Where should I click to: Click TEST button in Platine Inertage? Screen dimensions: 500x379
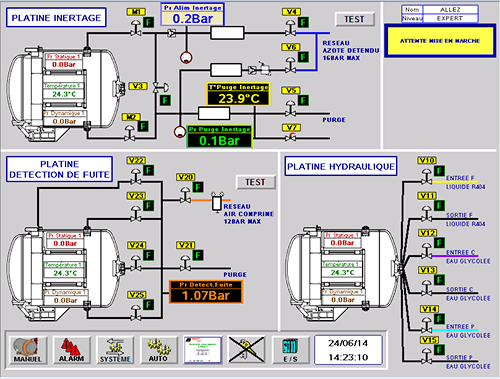(355, 20)
